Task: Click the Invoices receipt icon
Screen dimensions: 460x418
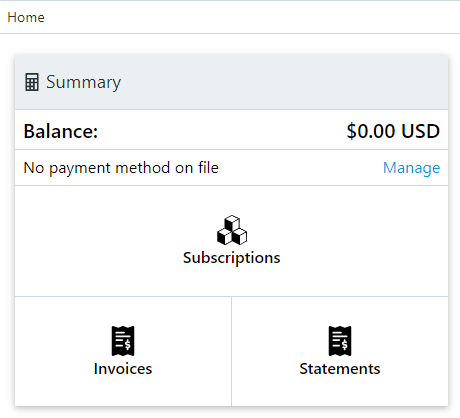Action: pyautogui.click(x=123, y=341)
